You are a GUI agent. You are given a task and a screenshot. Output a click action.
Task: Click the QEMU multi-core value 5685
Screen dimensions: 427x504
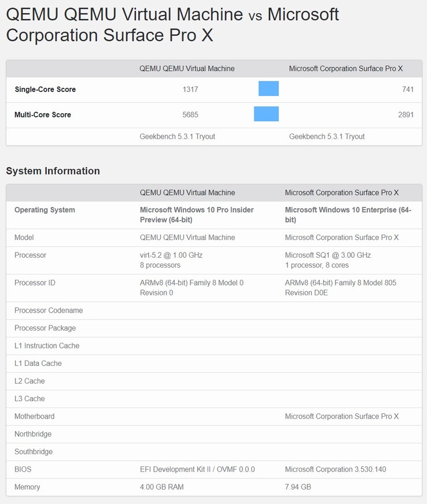click(x=190, y=115)
